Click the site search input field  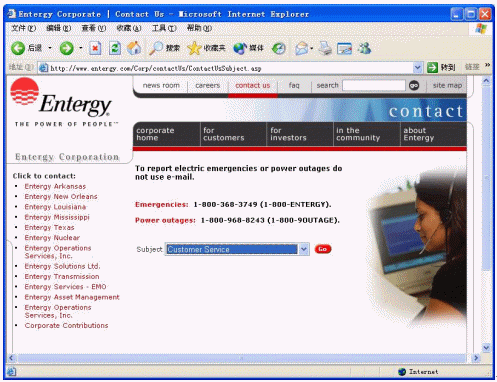click(374, 85)
